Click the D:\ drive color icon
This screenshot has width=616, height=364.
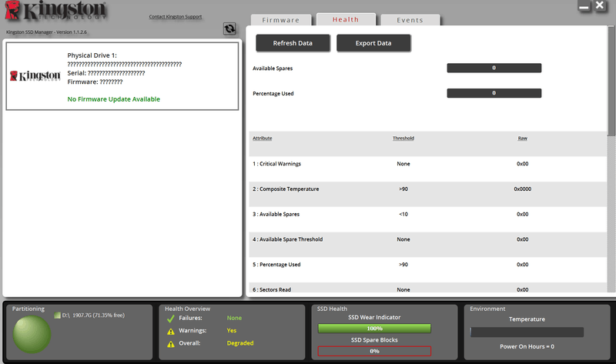pos(57,316)
